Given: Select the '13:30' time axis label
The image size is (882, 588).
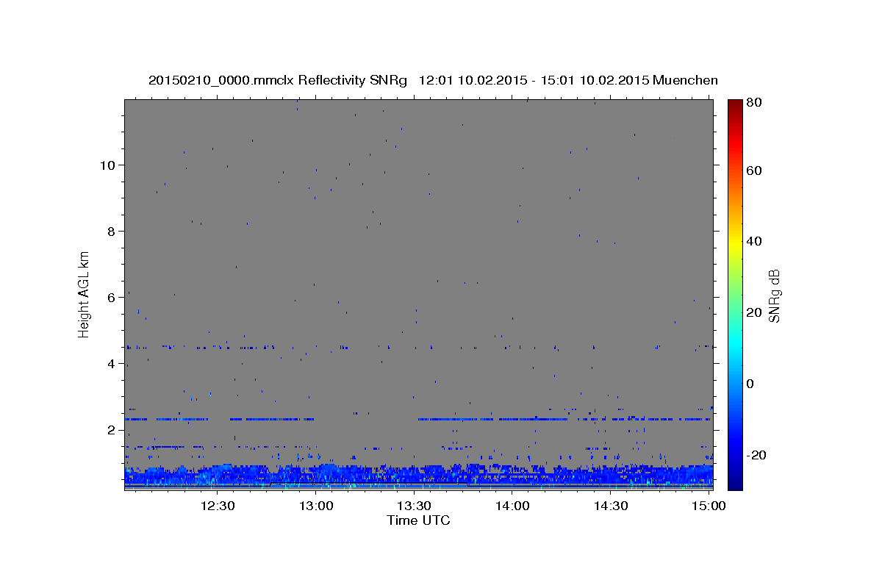Looking at the screenshot, I should tap(415, 506).
